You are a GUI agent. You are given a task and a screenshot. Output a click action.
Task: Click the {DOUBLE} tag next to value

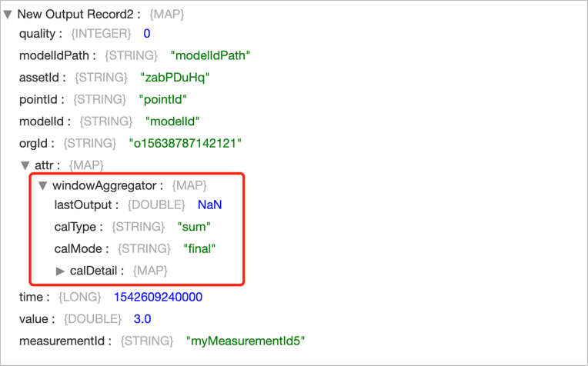pos(92,319)
